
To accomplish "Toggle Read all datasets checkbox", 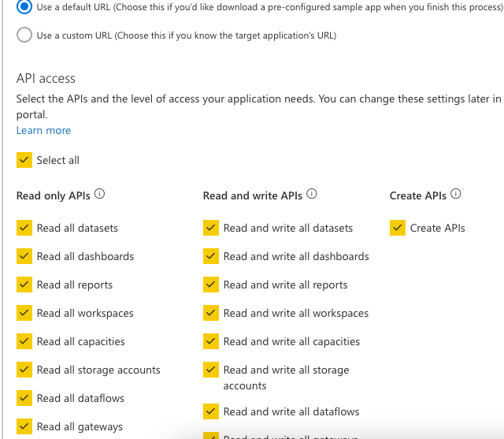I will (24, 228).
